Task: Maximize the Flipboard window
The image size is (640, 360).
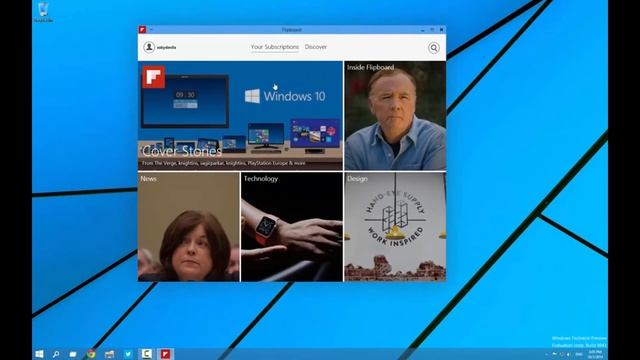Action: (x=432, y=30)
